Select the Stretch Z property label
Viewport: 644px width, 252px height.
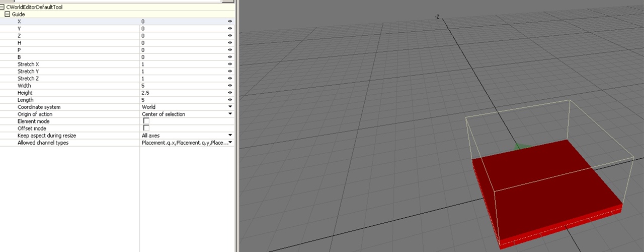click(x=28, y=79)
